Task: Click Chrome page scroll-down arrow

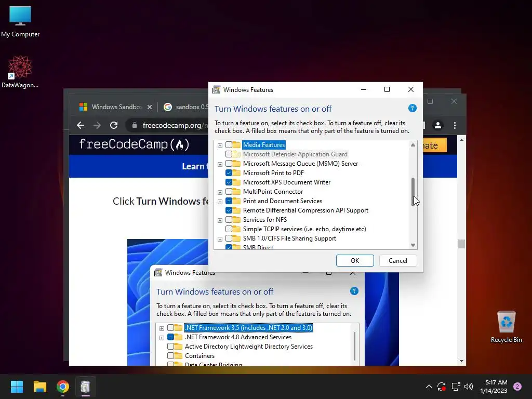Action: [x=461, y=361]
